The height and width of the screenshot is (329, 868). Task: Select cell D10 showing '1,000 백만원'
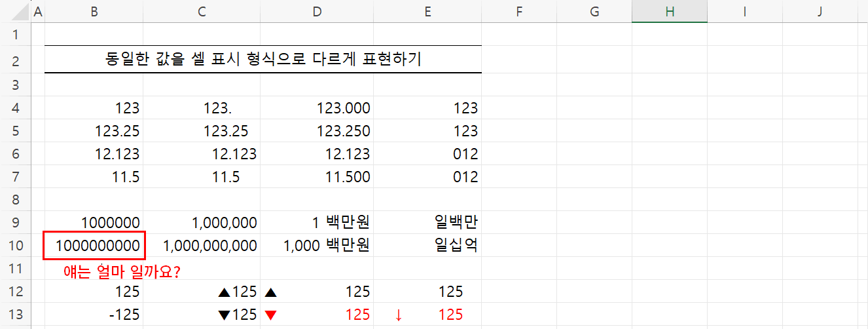point(317,246)
